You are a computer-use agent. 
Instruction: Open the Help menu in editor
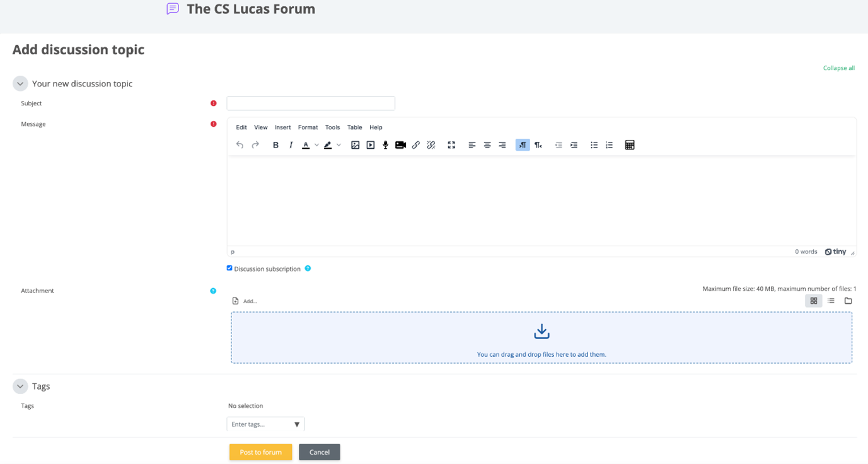376,127
